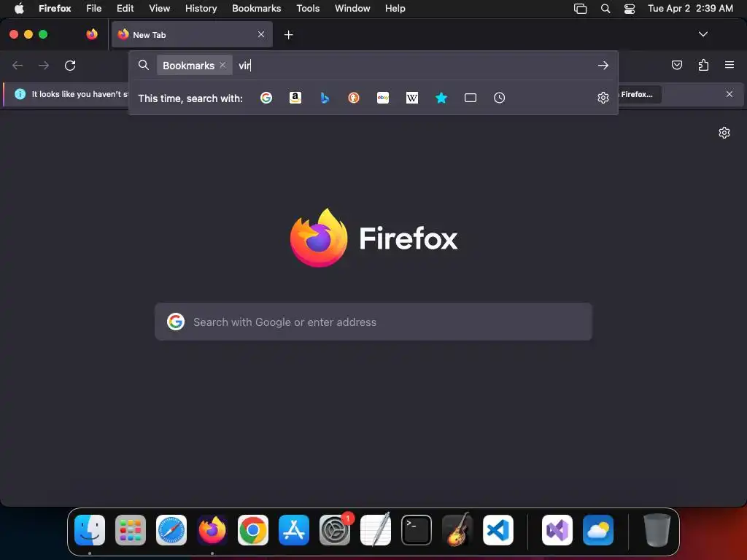Open the View menu
747x560 pixels.
(x=160, y=8)
